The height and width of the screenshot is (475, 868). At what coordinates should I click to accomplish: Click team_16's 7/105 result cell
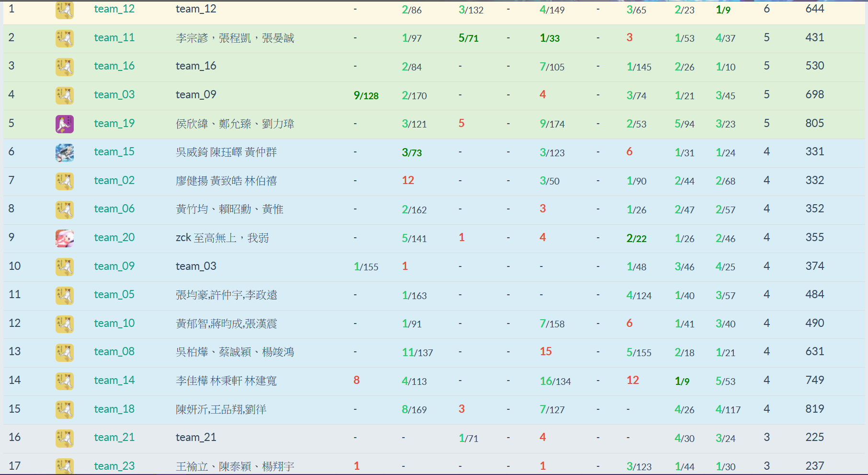[552, 67]
